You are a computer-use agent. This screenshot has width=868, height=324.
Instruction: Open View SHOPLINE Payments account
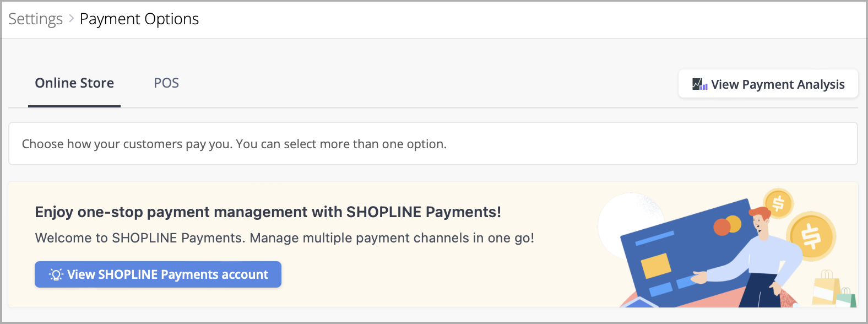[158, 274]
